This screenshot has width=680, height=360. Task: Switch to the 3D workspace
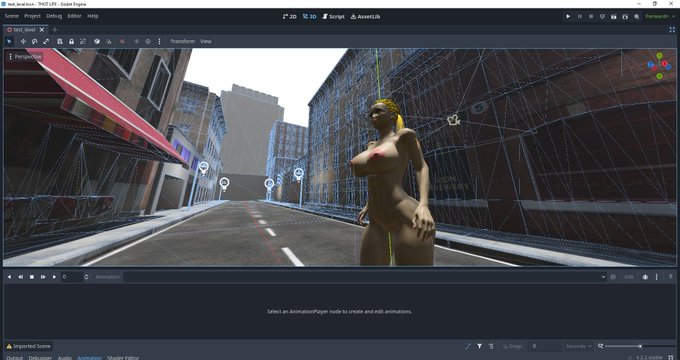click(310, 16)
